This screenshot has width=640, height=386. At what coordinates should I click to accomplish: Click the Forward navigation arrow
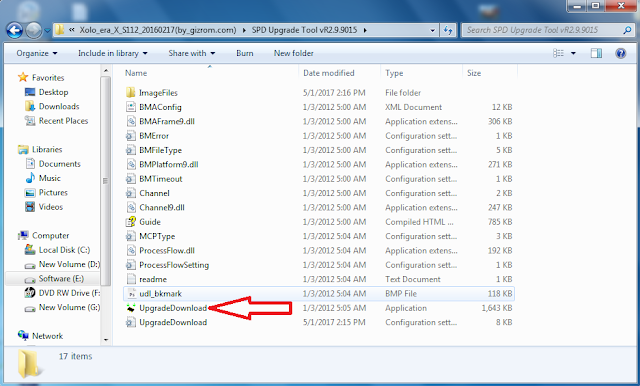[33, 30]
